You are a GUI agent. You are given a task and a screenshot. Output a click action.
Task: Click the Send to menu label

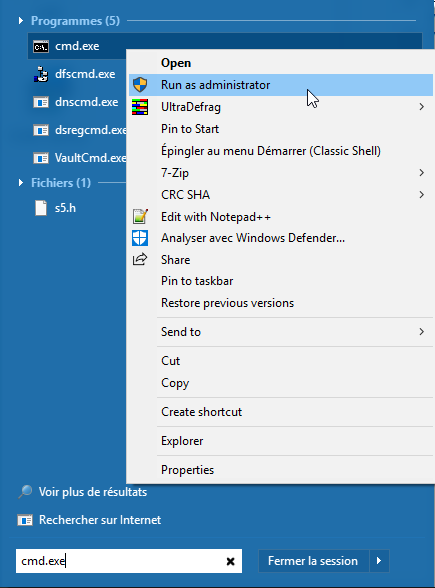pyautogui.click(x=181, y=332)
